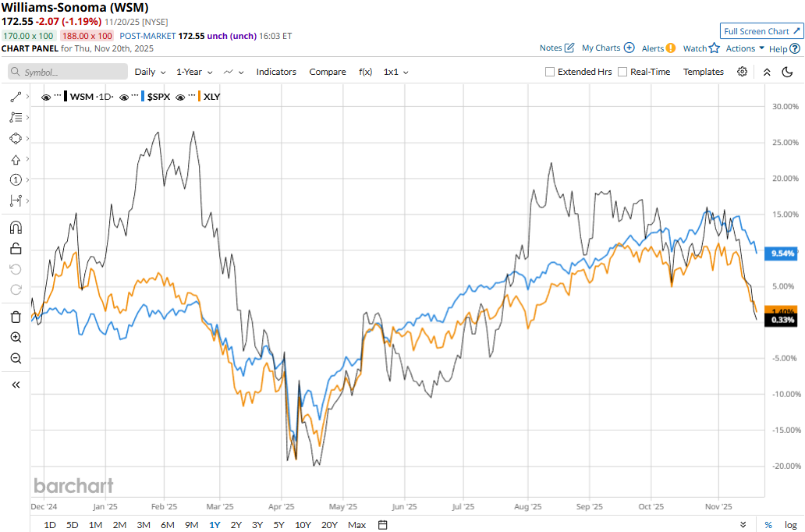Select the Max time range
Screen dimensions: 805x532
(356, 525)
